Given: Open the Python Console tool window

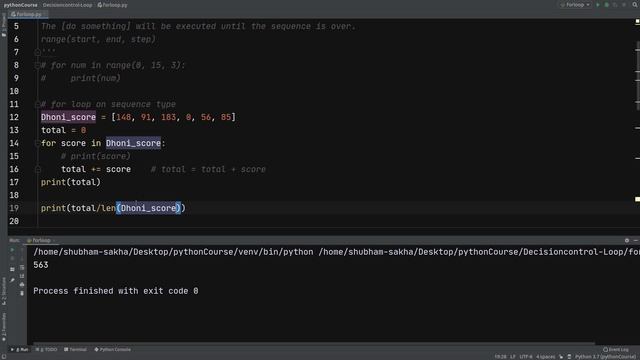Looking at the screenshot, I should click(113, 349).
